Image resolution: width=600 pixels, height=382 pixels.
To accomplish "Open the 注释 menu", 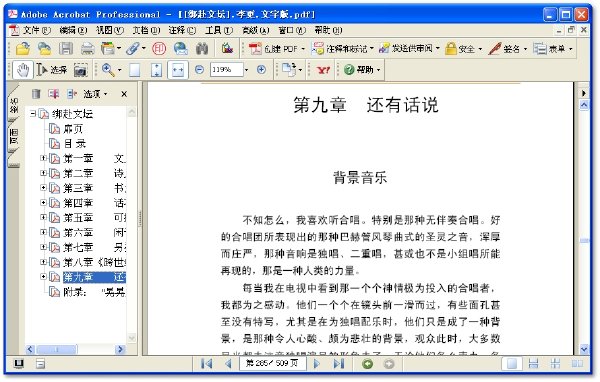I will tap(182, 30).
